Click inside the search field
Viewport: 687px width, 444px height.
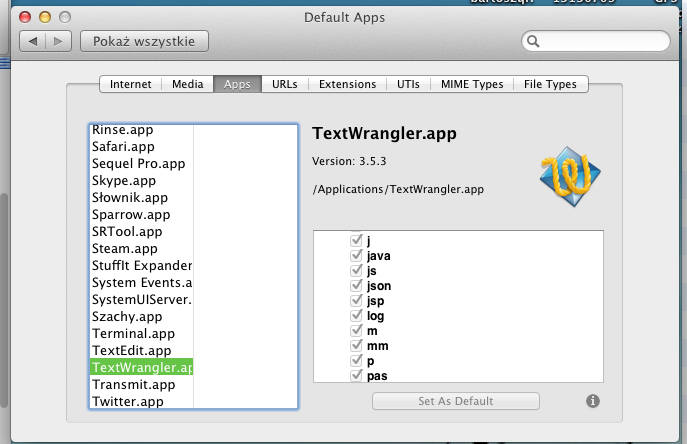(x=600, y=42)
